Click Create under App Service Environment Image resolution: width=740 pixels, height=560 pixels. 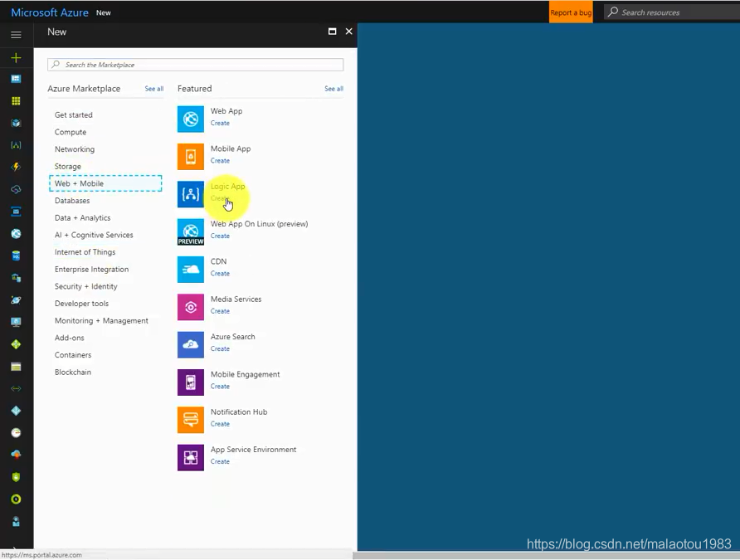coord(220,461)
